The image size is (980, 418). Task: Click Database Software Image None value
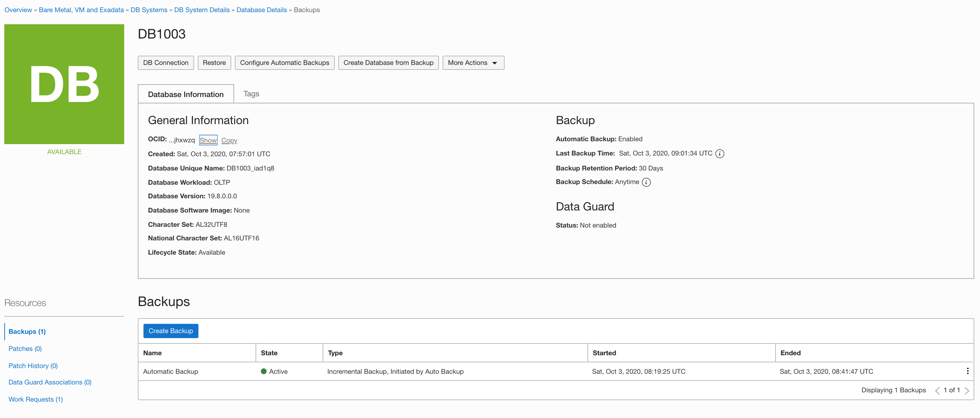242,210
